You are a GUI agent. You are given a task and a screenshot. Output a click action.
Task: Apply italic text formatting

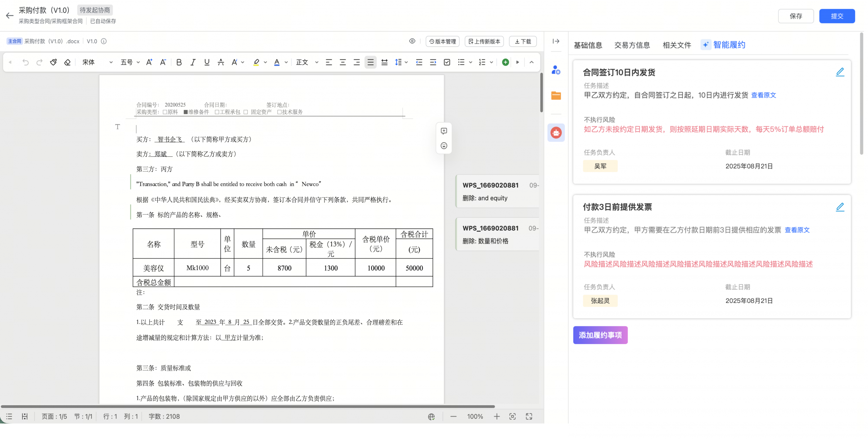[193, 62]
